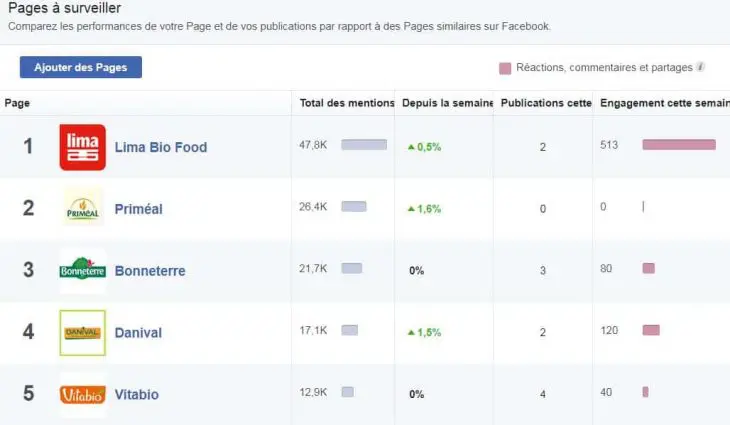
Task: Click the Vitabio page logo
Action: click(x=82, y=394)
